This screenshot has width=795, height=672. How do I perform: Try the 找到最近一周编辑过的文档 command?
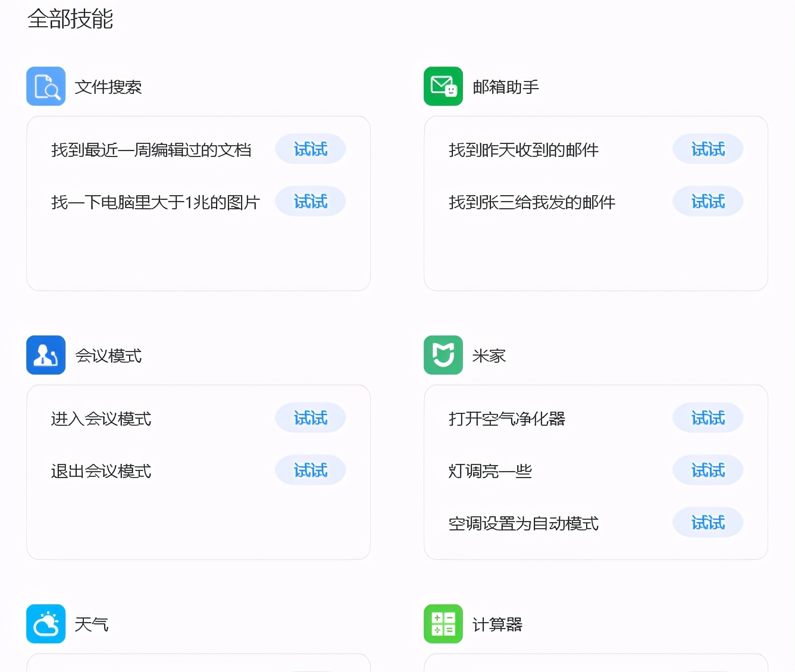(x=310, y=149)
